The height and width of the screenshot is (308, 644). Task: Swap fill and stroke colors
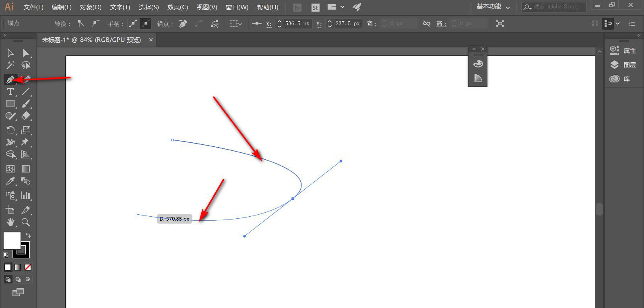pyautogui.click(x=28, y=235)
